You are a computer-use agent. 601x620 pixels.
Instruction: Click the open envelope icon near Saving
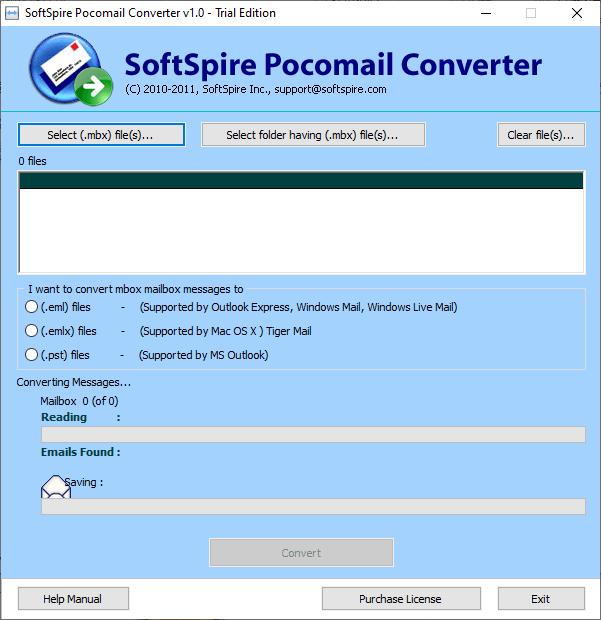(x=54, y=487)
